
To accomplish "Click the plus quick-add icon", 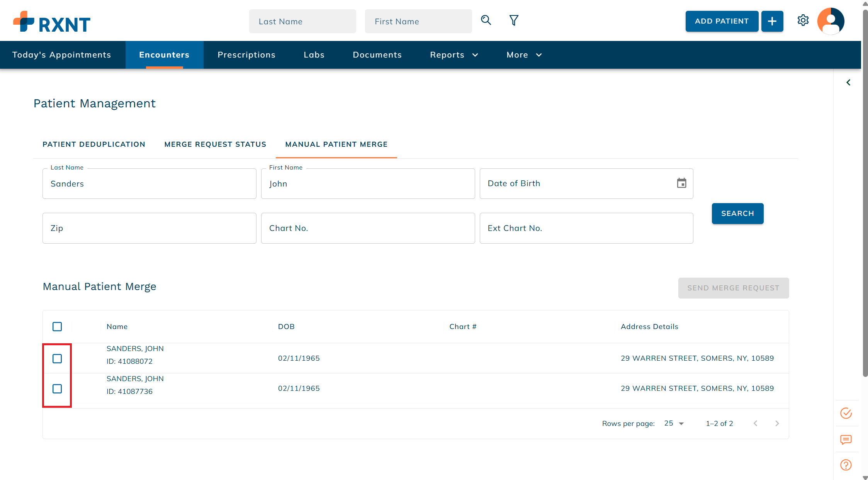I will click(x=772, y=21).
